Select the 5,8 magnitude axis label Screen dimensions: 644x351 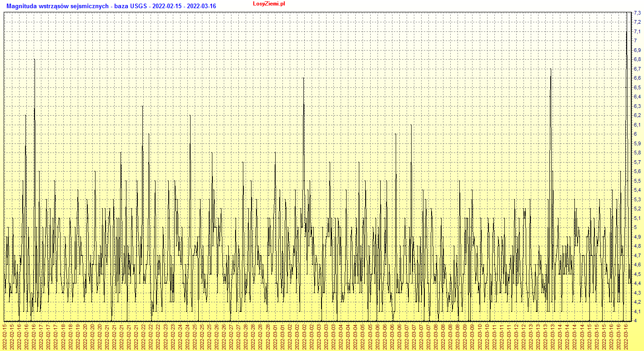(x=637, y=153)
